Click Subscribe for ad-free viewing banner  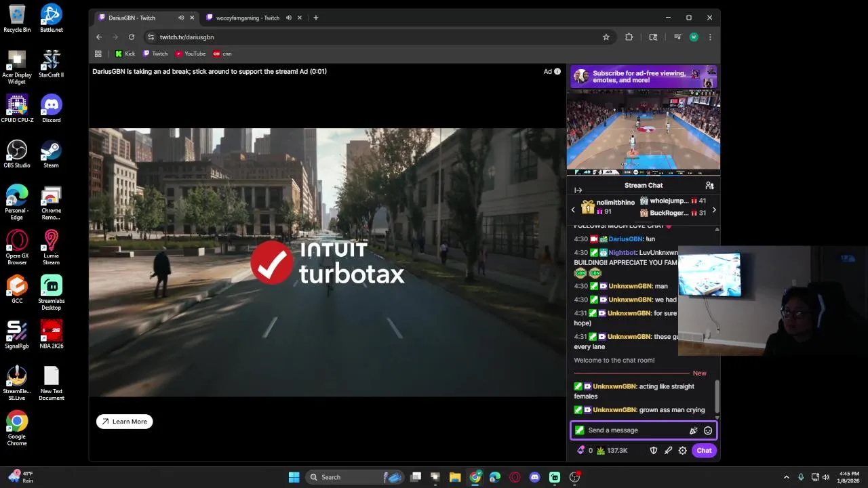(644, 77)
